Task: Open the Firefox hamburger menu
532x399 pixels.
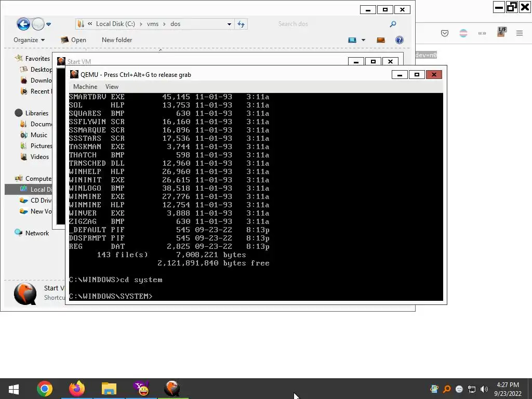Action: pos(520,33)
